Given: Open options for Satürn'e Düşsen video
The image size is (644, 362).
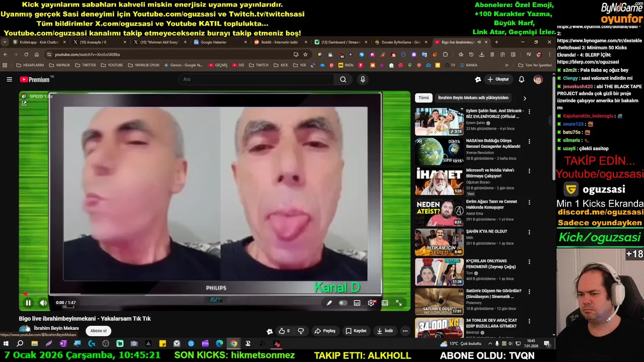Looking at the screenshot, I should [529, 292].
